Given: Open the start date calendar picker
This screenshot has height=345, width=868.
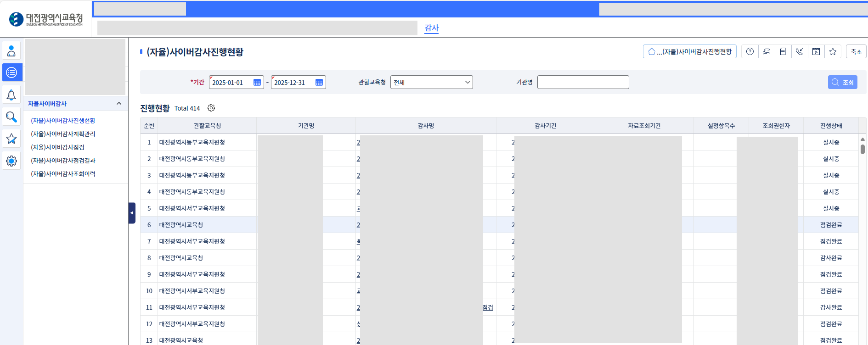Looking at the screenshot, I should pyautogui.click(x=257, y=83).
